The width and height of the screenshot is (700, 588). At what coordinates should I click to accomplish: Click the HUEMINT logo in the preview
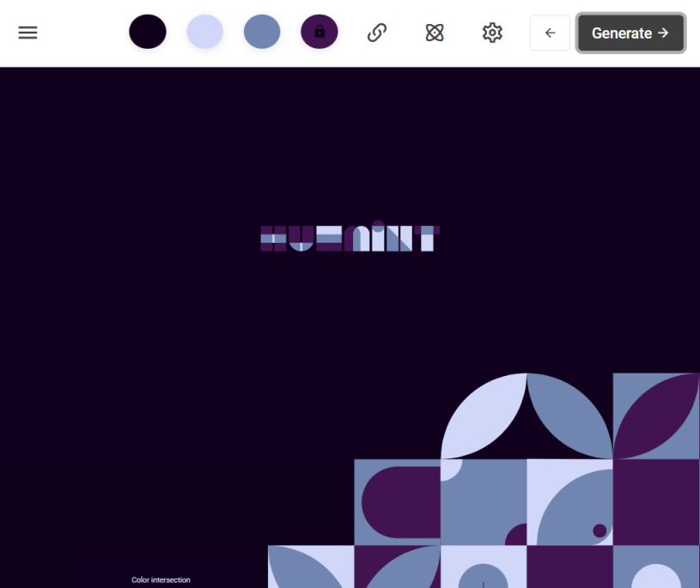(x=350, y=238)
